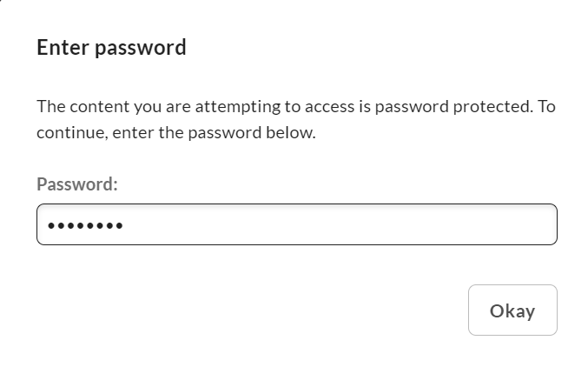Image resolution: width=588 pixels, height=367 pixels.
Task: Click the Okay button
Action: point(512,310)
